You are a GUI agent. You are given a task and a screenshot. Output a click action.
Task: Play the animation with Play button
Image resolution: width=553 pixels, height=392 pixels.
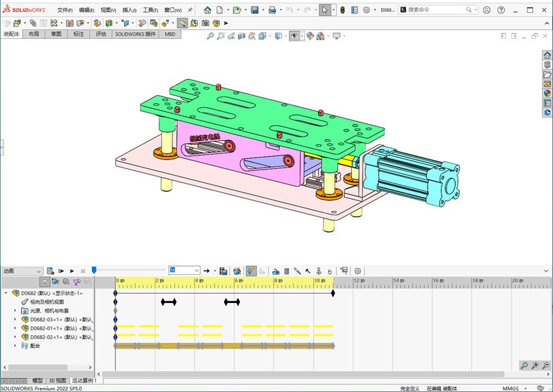[x=72, y=271]
